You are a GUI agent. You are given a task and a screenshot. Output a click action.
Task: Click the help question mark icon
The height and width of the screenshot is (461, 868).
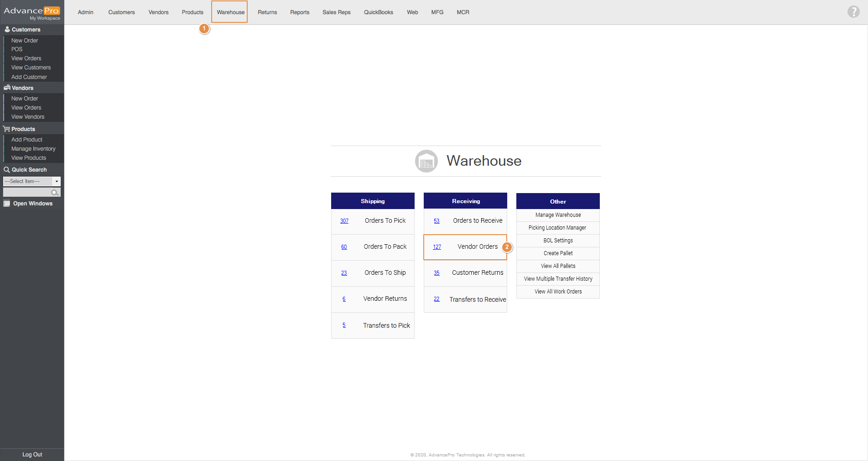pyautogui.click(x=853, y=12)
